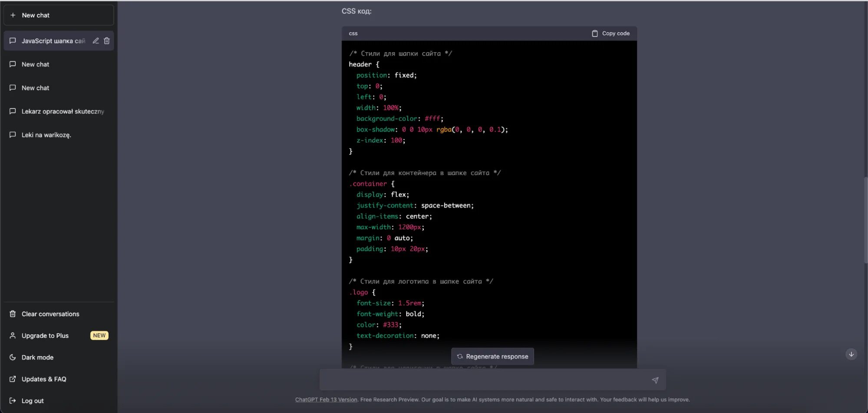Click the 'text-decoration: none;' line

[x=398, y=336]
